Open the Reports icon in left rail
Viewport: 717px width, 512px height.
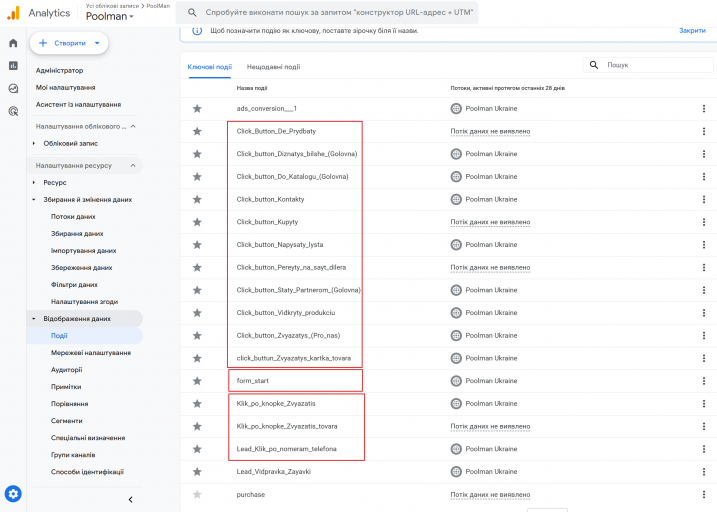(x=13, y=66)
